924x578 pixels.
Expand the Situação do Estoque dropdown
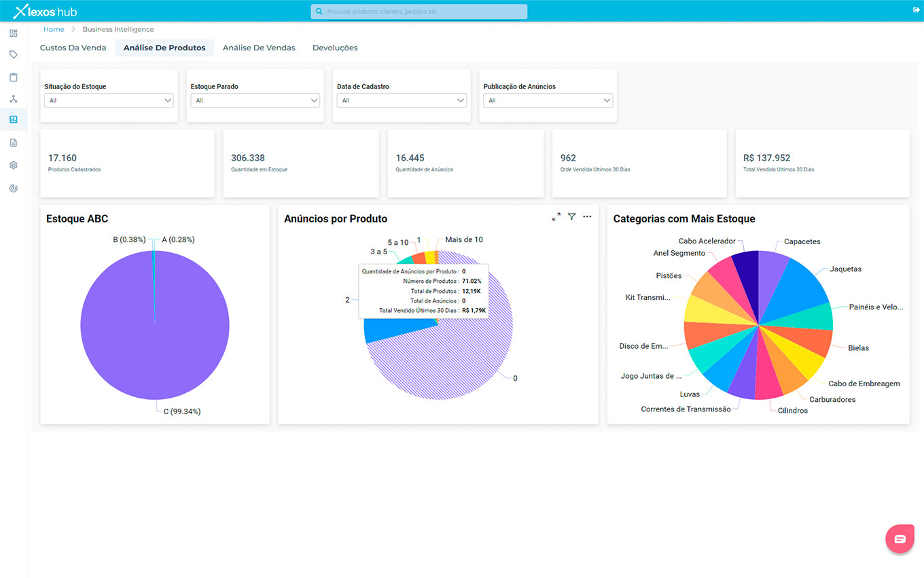coord(109,101)
